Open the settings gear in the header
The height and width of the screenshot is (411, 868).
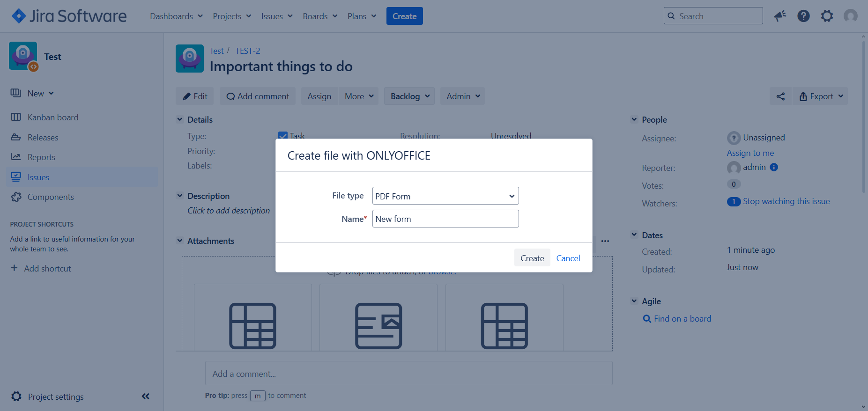coord(827,16)
